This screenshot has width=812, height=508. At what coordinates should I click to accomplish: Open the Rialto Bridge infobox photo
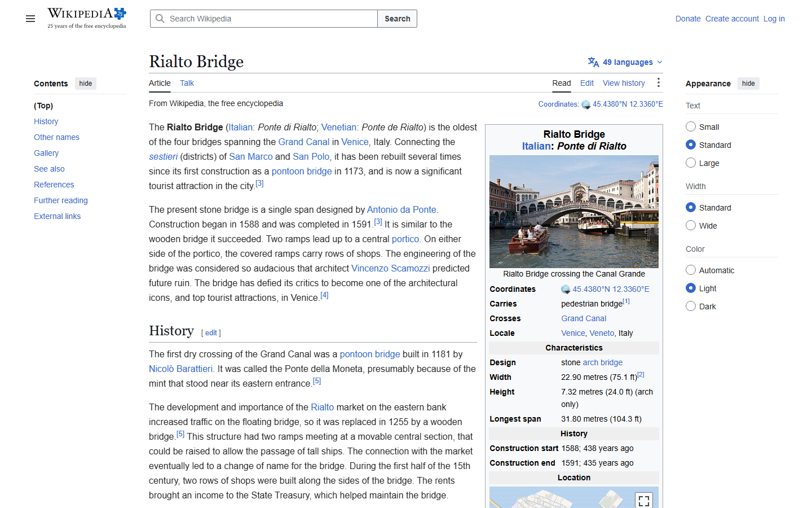pyautogui.click(x=574, y=212)
